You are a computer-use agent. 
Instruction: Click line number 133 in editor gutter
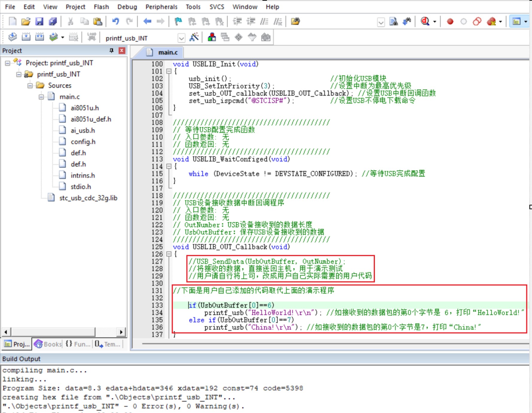[x=157, y=305]
